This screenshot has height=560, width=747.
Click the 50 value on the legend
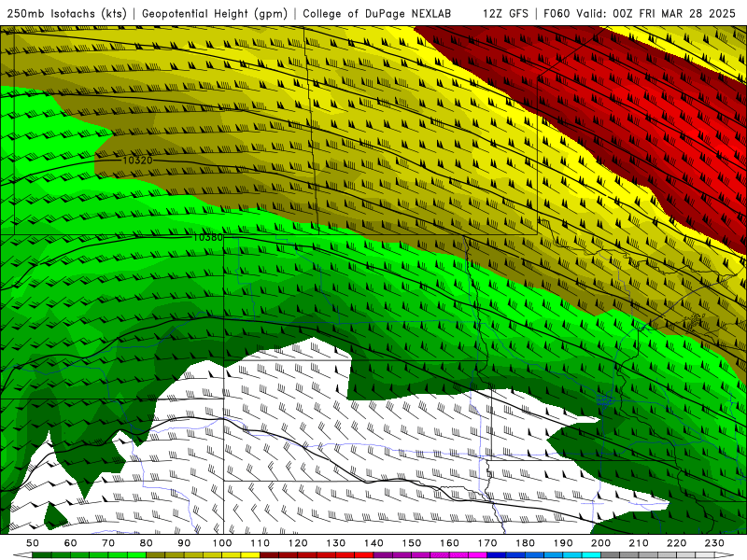(33, 543)
